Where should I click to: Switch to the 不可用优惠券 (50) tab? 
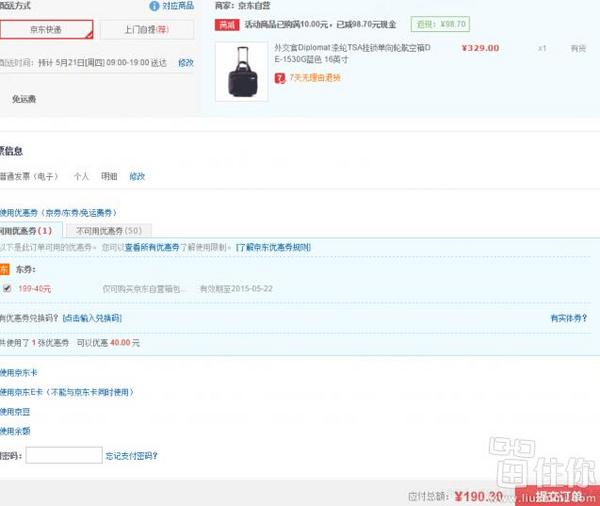(x=108, y=231)
